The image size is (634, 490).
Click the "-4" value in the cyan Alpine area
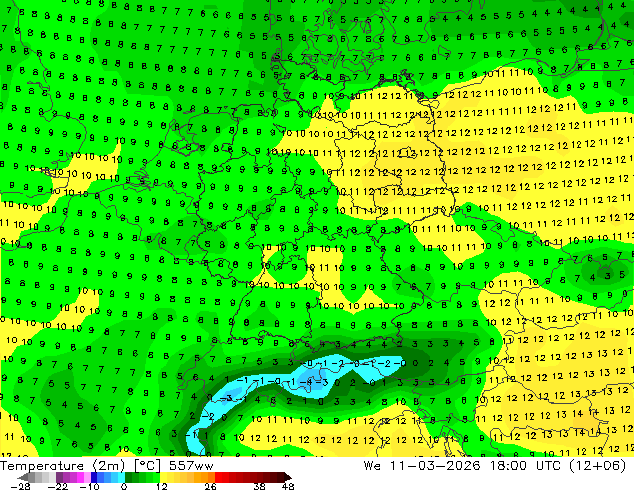pos(307,382)
